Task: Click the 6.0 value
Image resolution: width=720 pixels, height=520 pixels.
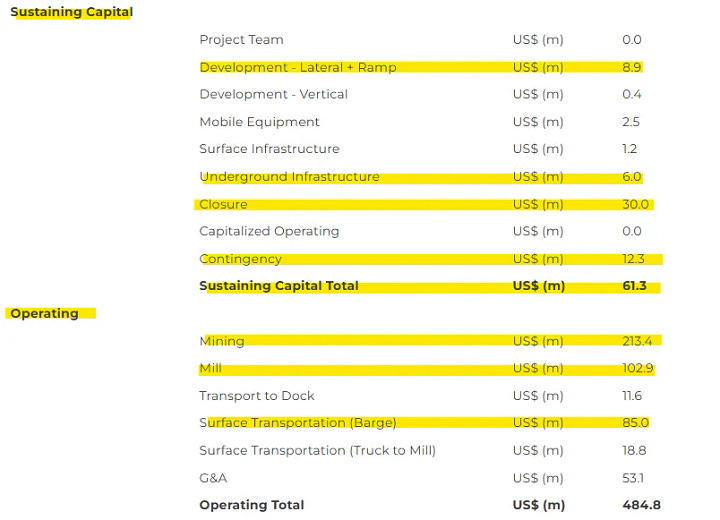Action: pyautogui.click(x=632, y=176)
